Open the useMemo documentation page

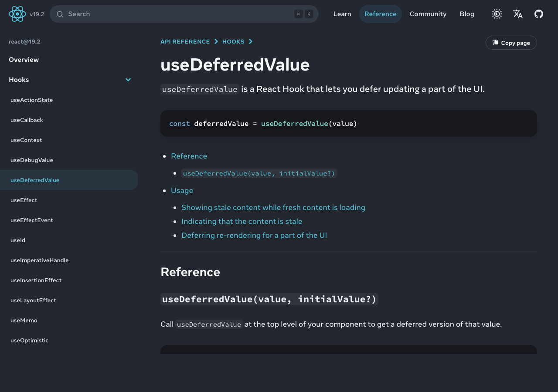(x=24, y=320)
